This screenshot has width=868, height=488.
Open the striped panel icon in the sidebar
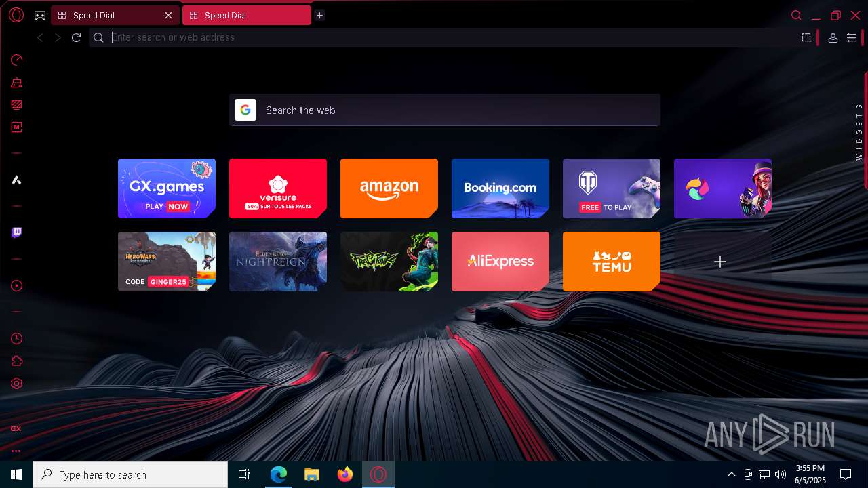coord(17,105)
